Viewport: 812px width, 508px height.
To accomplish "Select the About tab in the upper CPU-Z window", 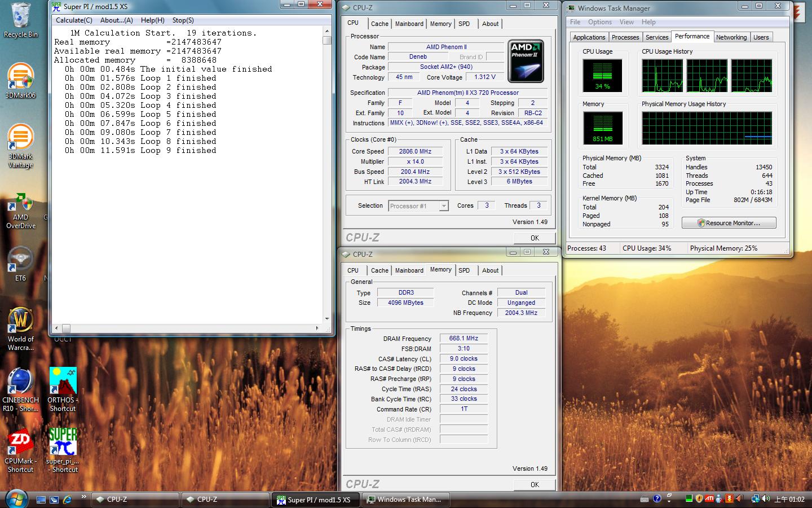I will click(x=490, y=24).
